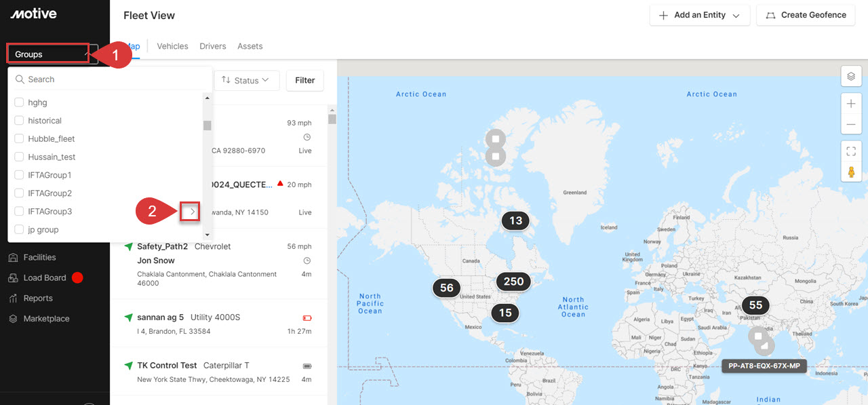This screenshot has width=868, height=405.
Task: Open the Status sort dropdown
Action: pos(248,80)
